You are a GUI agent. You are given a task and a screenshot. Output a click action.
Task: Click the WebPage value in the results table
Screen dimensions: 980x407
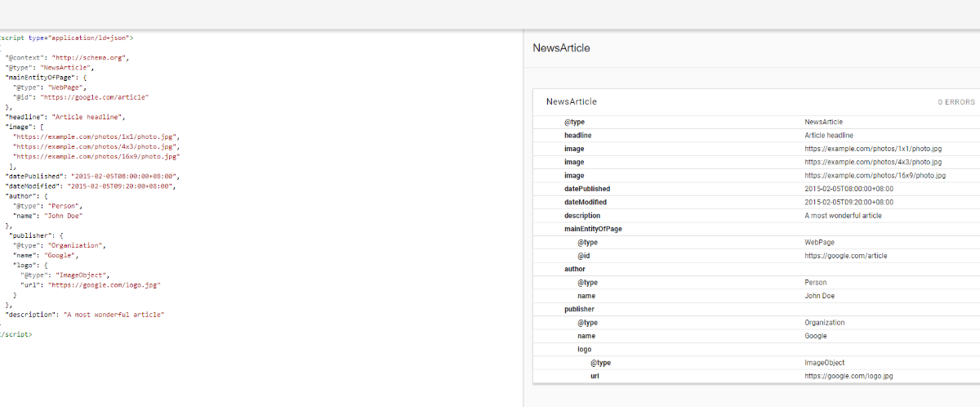pyautogui.click(x=819, y=242)
